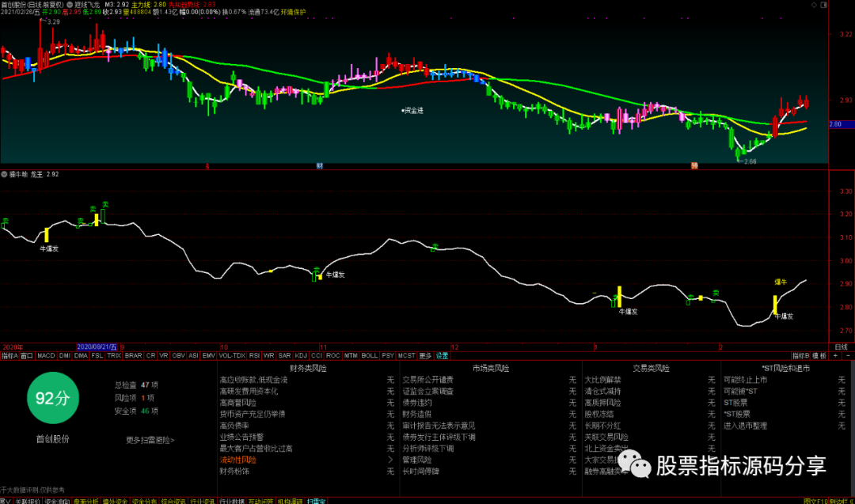Click the 模板 template tab
Image resolution: width=855 pixels, height=504 pixels.
click(819, 356)
